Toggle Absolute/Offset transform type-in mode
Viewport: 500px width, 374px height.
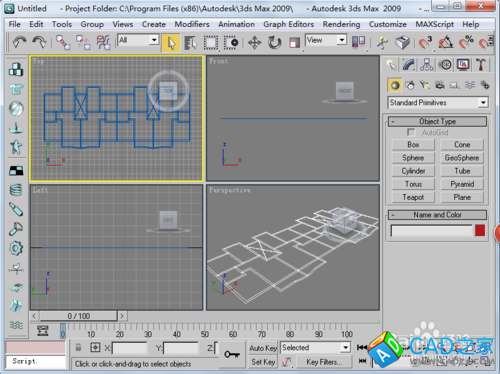[95, 348]
